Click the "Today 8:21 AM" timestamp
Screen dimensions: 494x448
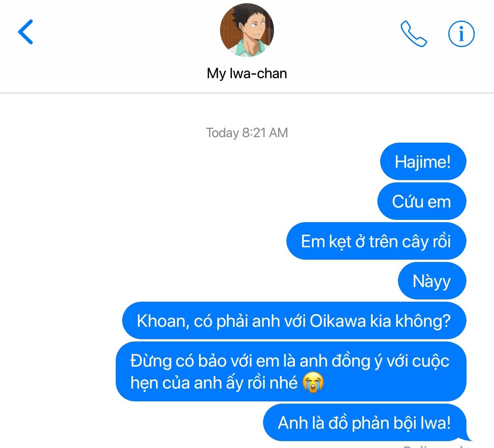point(247,133)
